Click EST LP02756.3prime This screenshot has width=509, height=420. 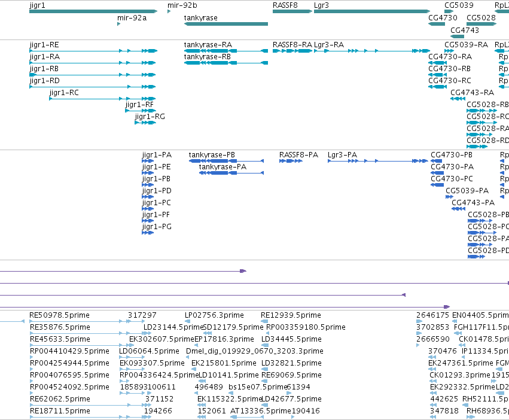pos(214,315)
